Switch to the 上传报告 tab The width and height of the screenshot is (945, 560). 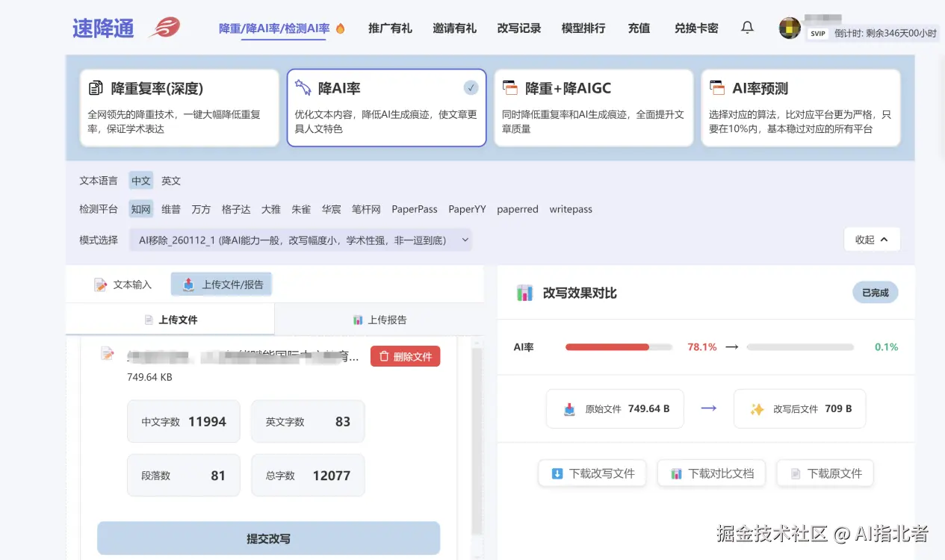pos(379,318)
